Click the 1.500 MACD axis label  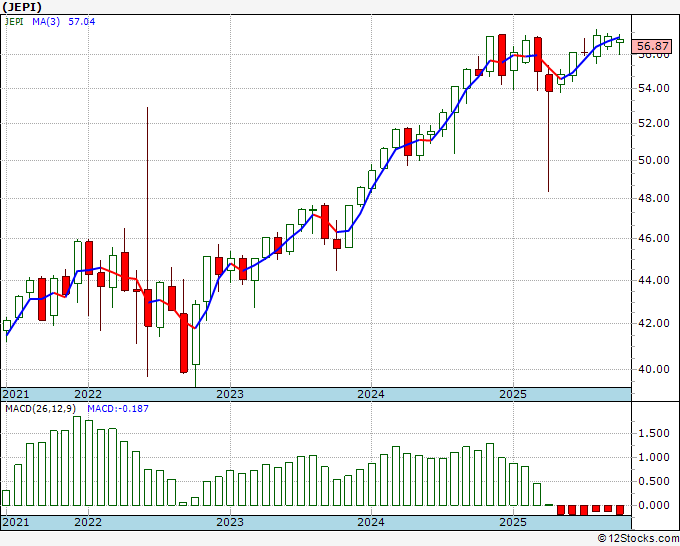(x=654, y=434)
